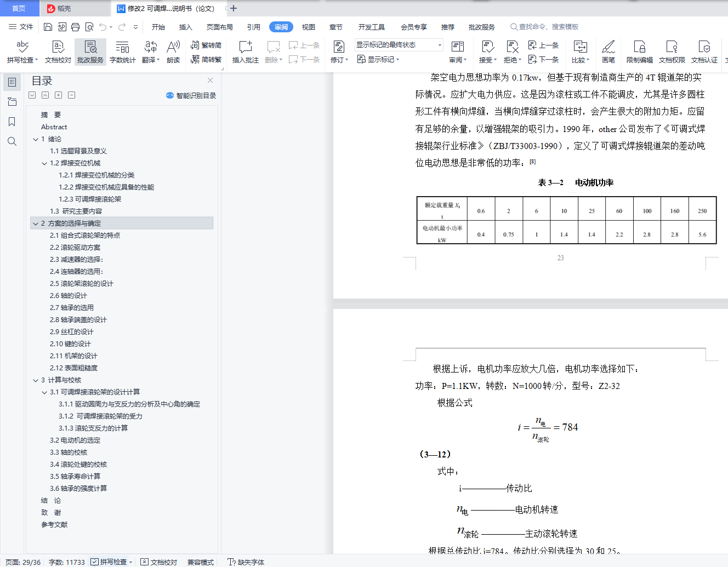Click the up-chevron box icon under 目录
This screenshot has width=728, height=567.
click(46, 95)
